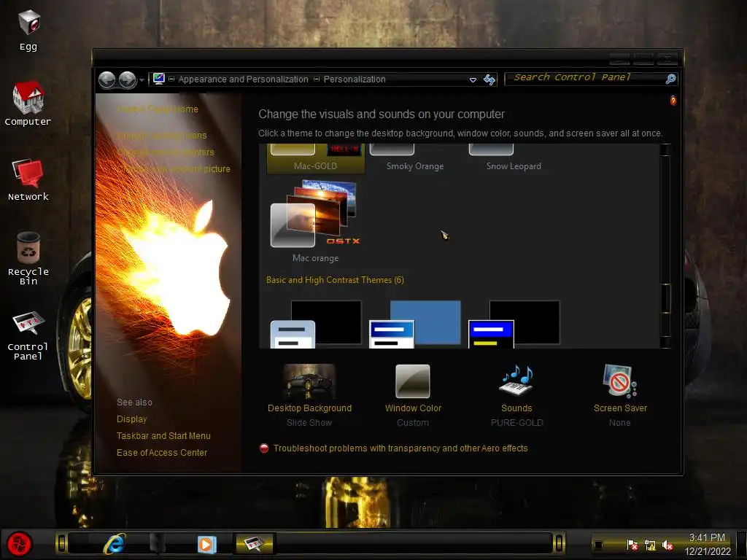Open Taskbar and Start Menu link
The image size is (747, 560).
(x=163, y=436)
